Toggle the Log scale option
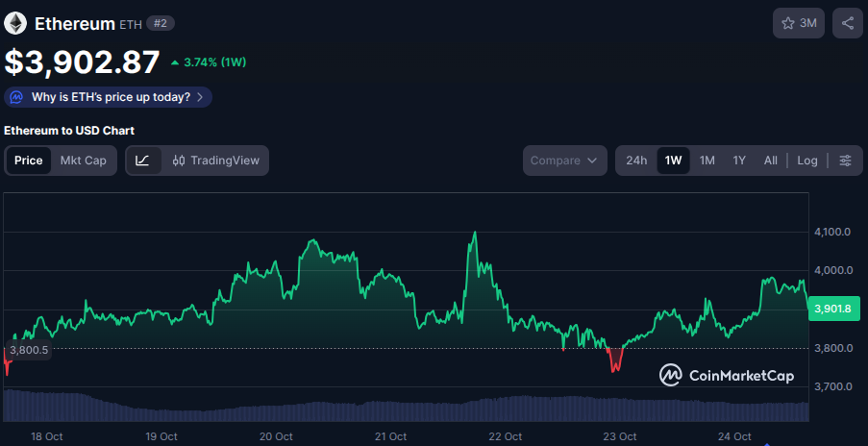The image size is (868, 446). (807, 161)
